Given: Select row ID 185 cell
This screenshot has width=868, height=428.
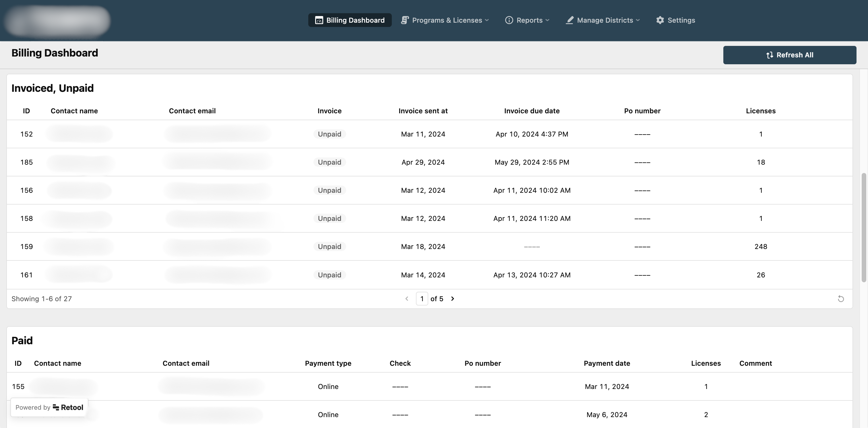Looking at the screenshot, I should click(x=26, y=162).
